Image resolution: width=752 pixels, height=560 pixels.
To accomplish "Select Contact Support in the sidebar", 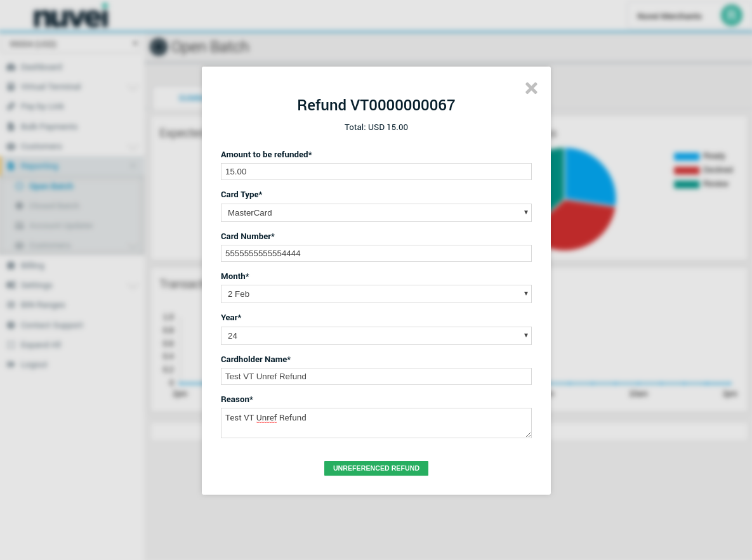I will (x=51, y=325).
